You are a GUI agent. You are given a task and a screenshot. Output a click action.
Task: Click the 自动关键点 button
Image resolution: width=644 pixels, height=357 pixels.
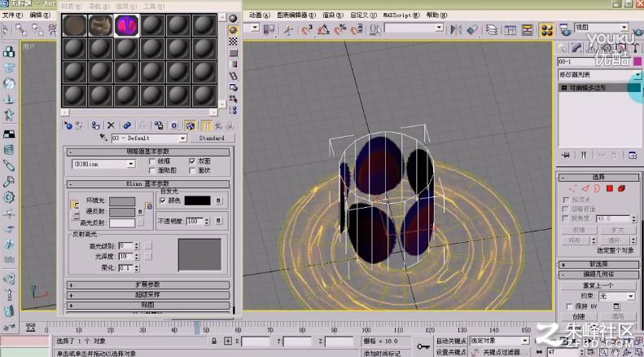pyautogui.click(x=451, y=341)
